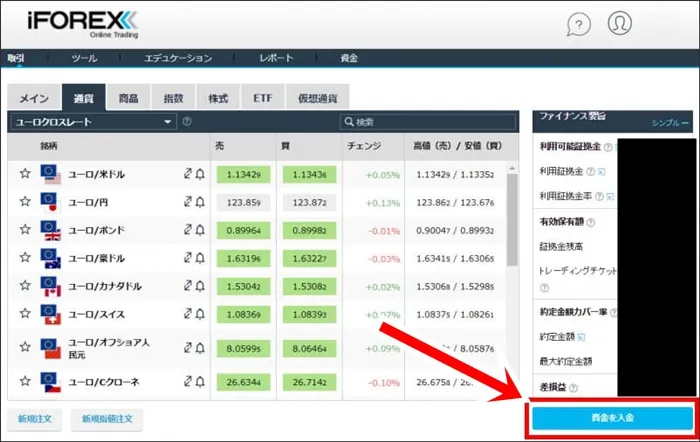Favorite ユーロ/スイス with its star
Image resolution: width=700 pixels, height=442 pixels.
coord(25,314)
